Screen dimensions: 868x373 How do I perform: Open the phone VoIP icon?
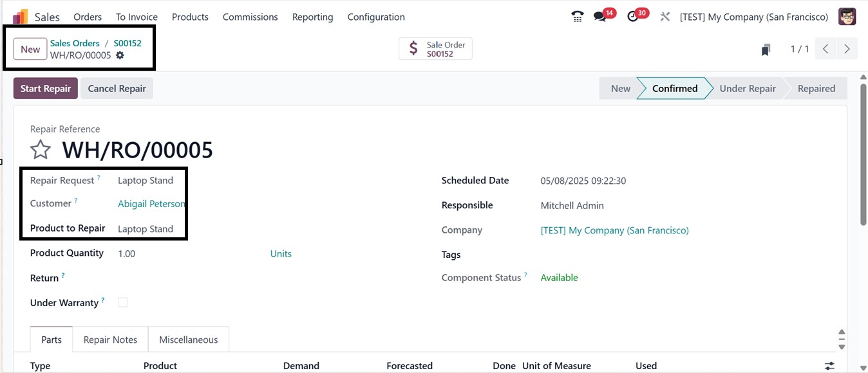pyautogui.click(x=578, y=17)
